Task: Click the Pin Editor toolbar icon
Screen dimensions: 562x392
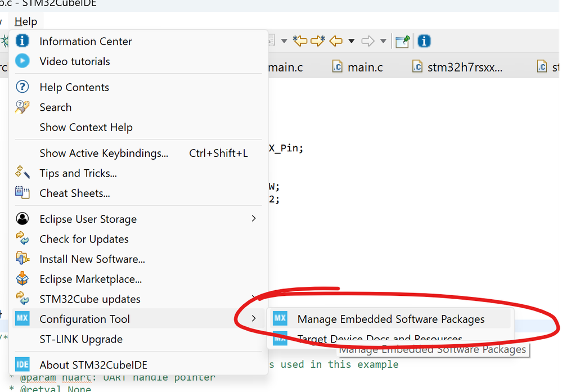Action: [x=402, y=41]
